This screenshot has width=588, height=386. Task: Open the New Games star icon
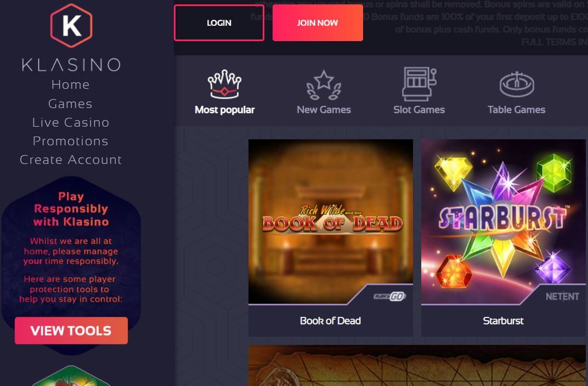[x=324, y=85]
